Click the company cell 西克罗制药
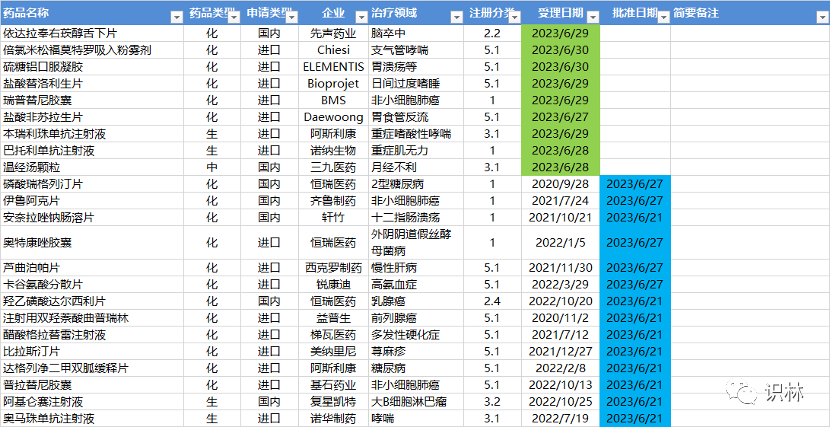Screen dimensions: 830x428 click(x=333, y=268)
